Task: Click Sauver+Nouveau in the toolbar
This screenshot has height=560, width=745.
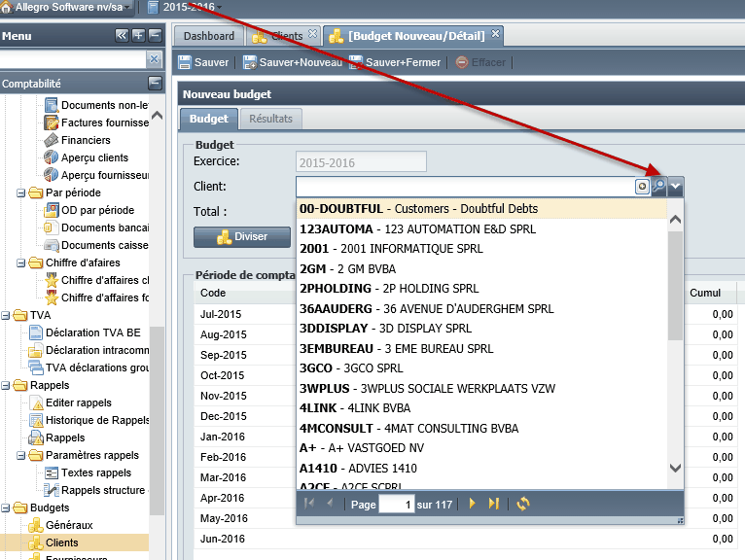Action: (293, 62)
